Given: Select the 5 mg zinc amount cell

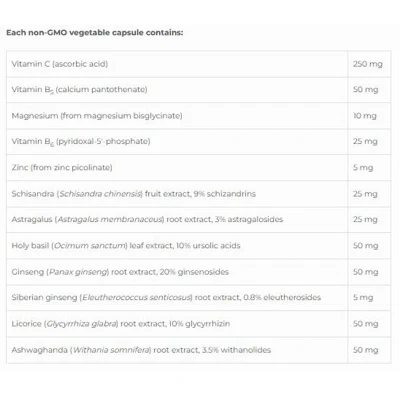Looking at the screenshot, I should [x=369, y=168].
